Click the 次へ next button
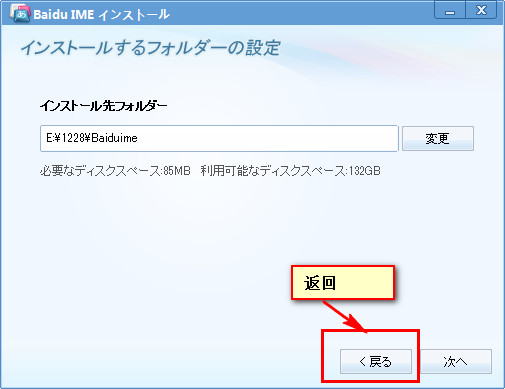The height and width of the screenshot is (389, 505). [456, 361]
